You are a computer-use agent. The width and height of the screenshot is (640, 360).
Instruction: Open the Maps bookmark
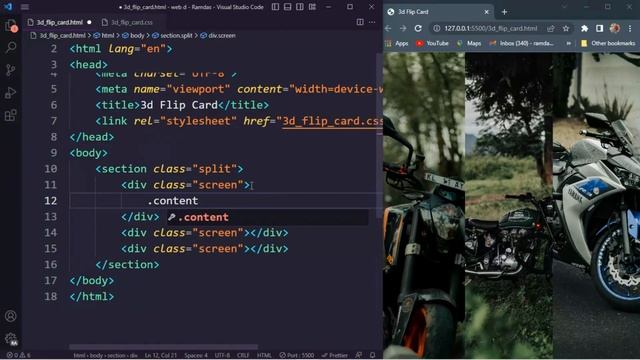tap(469, 43)
